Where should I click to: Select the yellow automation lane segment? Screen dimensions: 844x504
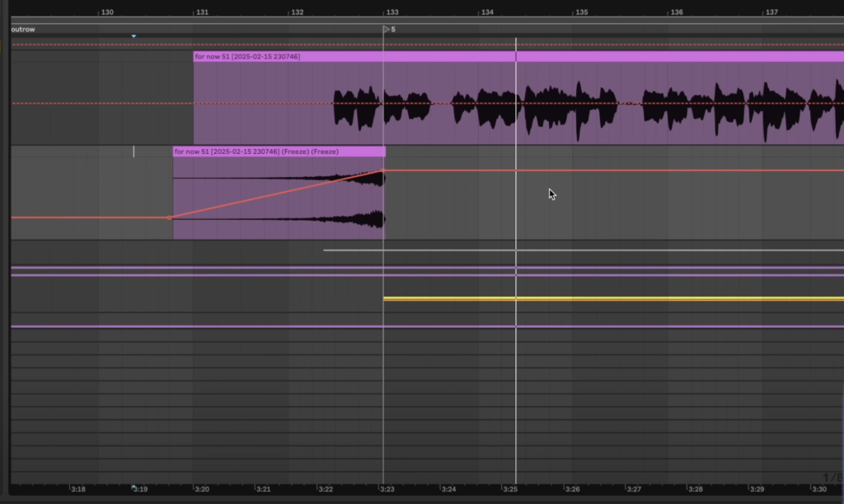(577, 297)
